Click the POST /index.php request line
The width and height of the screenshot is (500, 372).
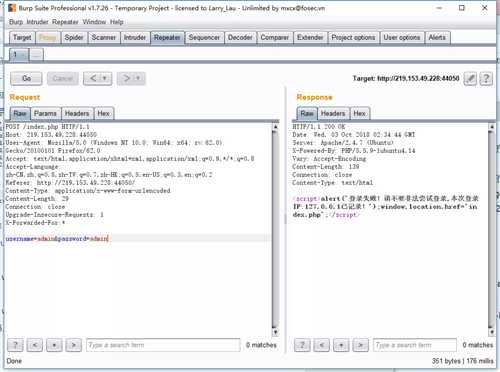click(x=47, y=127)
